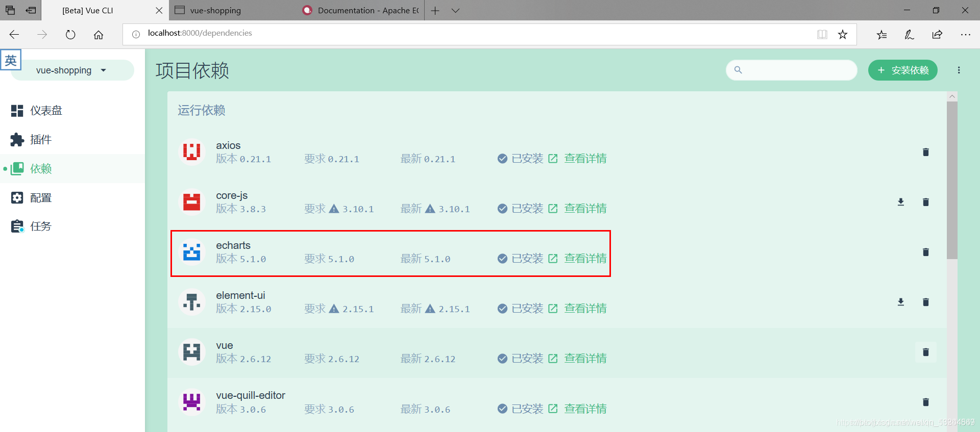Open 查看详情 link for core-js
980x432 pixels.
(585, 209)
